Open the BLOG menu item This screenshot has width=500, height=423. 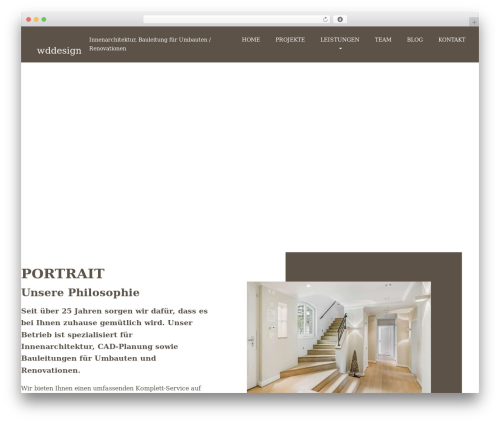(415, 40)
